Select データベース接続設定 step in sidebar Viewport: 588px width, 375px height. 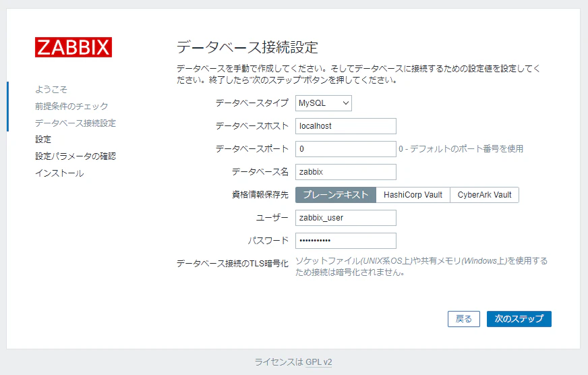click(76, 123)
